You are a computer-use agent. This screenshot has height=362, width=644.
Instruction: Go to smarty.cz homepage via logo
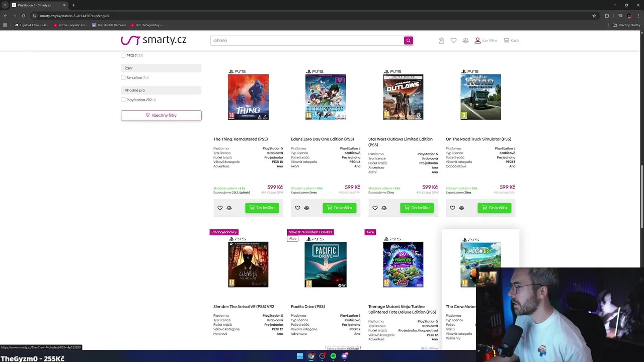coord(153,40)
